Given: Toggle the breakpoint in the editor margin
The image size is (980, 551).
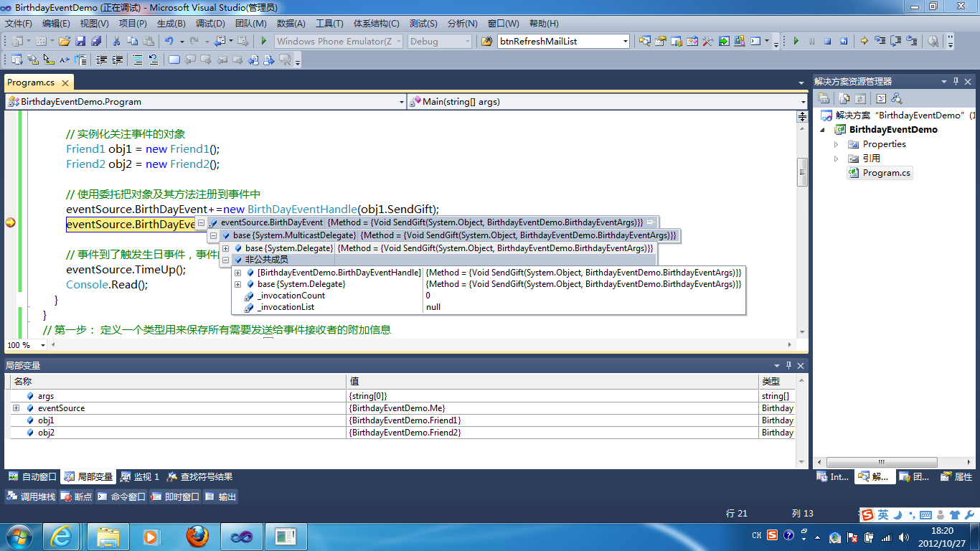Looking at the screenshot, I should click(x=10, y=222).
